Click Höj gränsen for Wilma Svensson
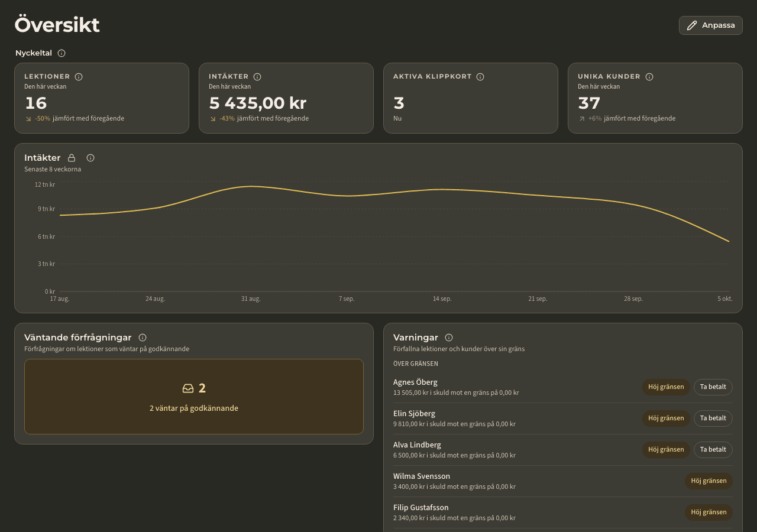The image size is (757, 532). tap(709, 481)
